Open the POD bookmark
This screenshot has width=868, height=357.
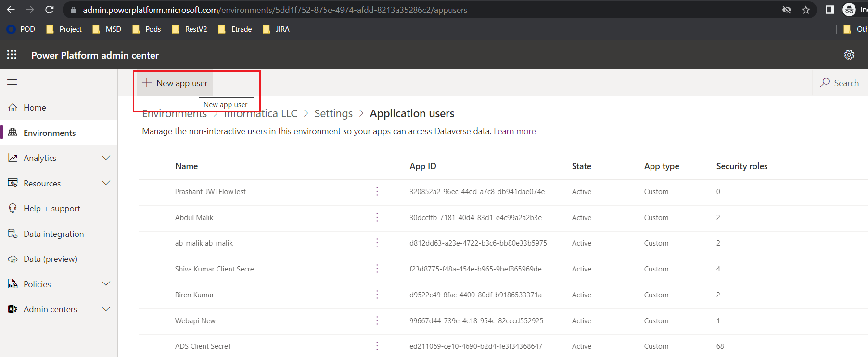(21, 29)
